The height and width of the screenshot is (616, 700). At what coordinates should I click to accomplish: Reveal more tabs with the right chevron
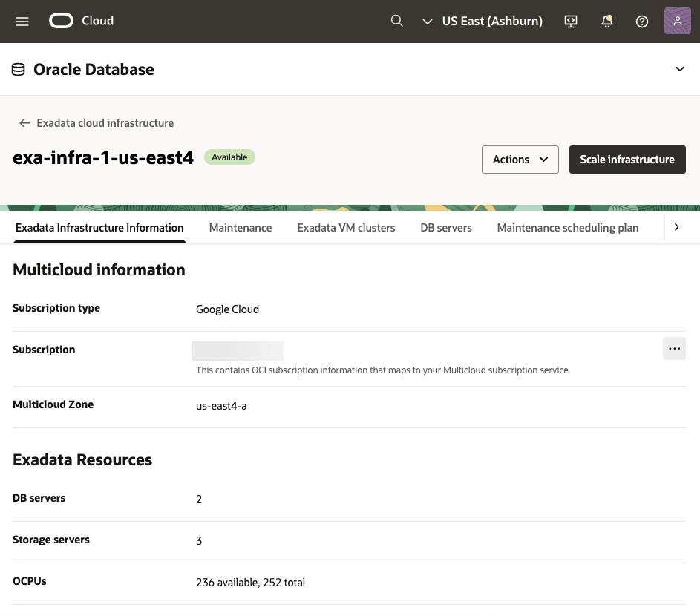(676, 227)
